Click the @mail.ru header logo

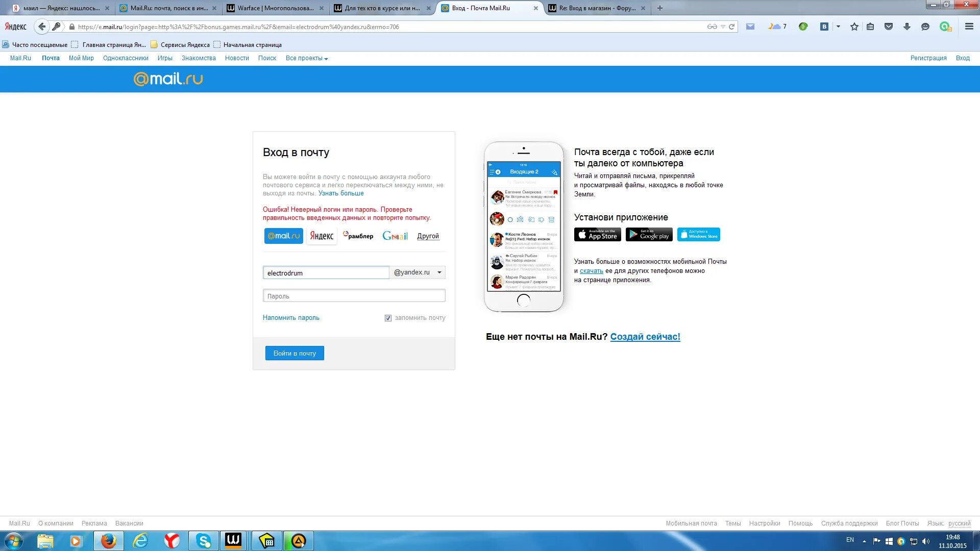pyautogui.click(x=168, y=79)
